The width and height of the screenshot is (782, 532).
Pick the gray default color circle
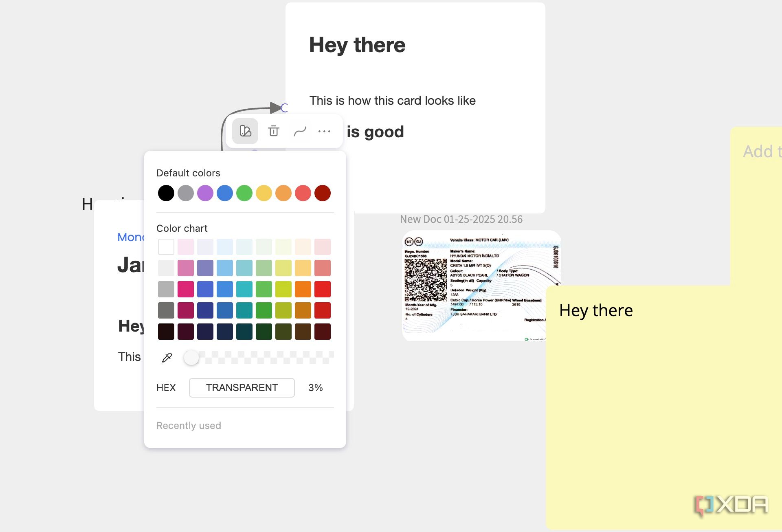tap(186, 193)
